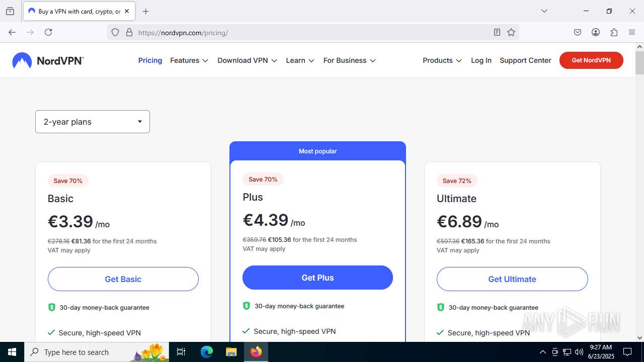Open Save to Pocket icon
The image size is (644, 362).
(x=578, y=32)
